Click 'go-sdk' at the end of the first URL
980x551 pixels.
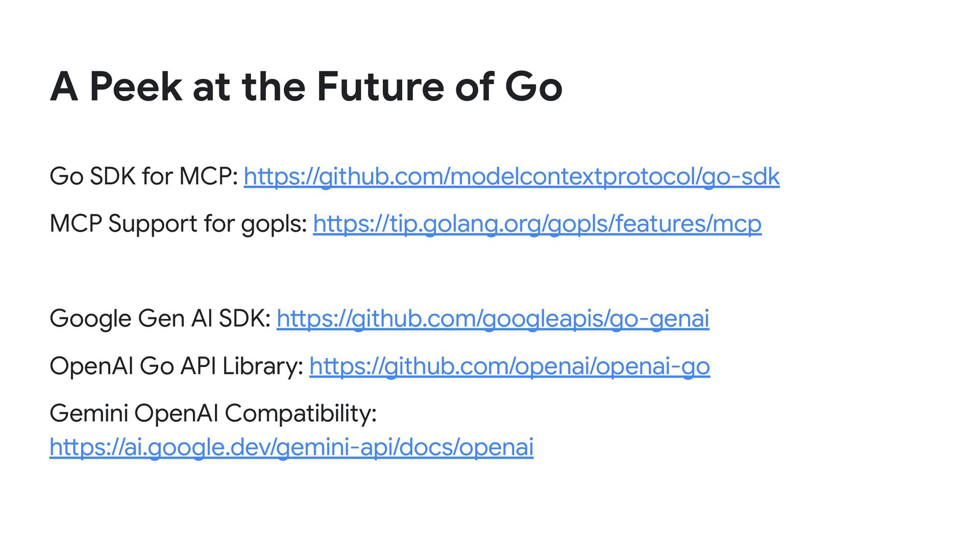tap(741, 177)
